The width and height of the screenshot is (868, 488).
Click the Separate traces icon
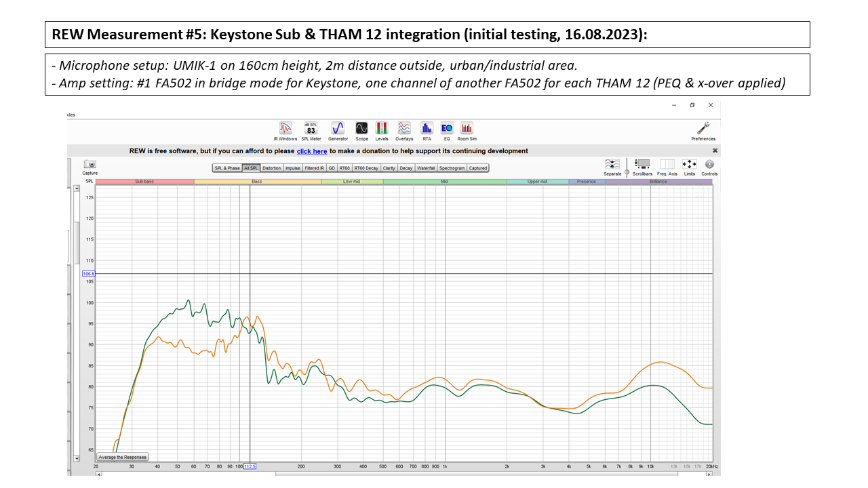pyautogui.click(x=612, y=167)
